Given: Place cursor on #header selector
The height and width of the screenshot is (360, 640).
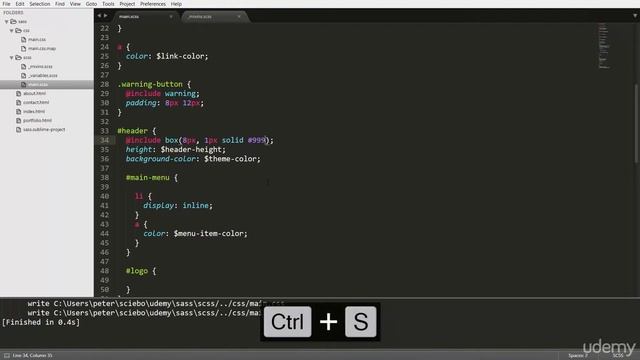Looking at the screenshot, I should click(132, 131).
